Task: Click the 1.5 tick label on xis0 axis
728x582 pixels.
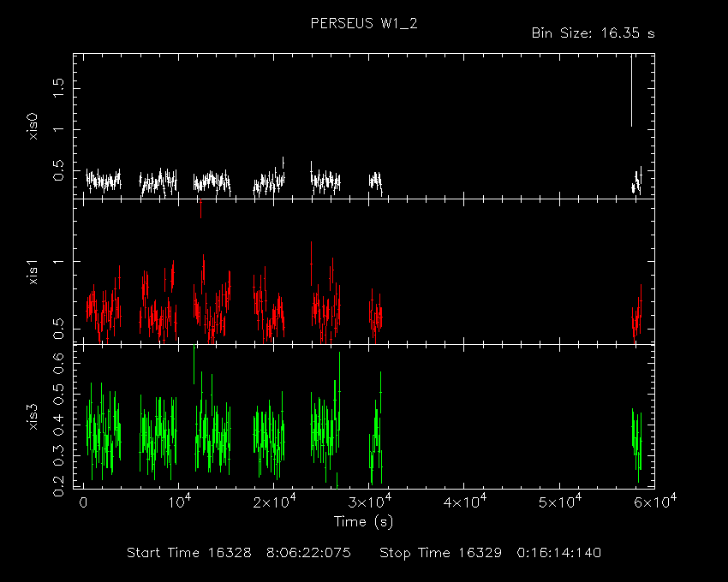Action: point(58,88)
